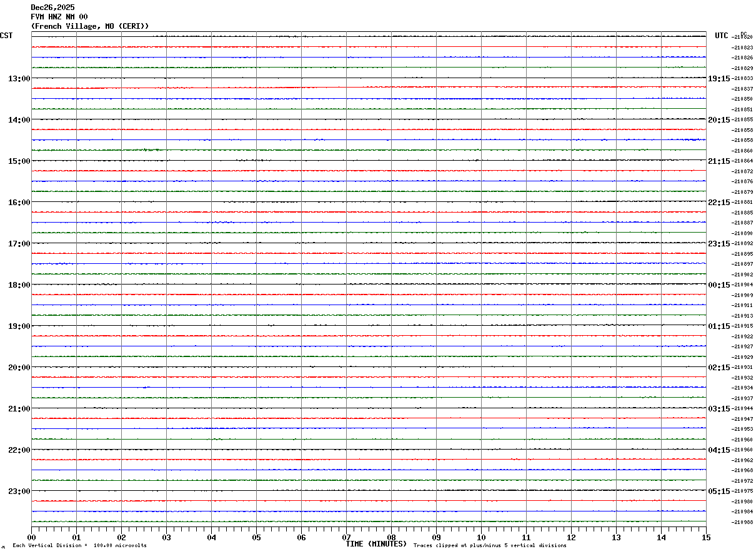
Task: Click the Traces clipped footnote text
Action: tap(490, 546)
